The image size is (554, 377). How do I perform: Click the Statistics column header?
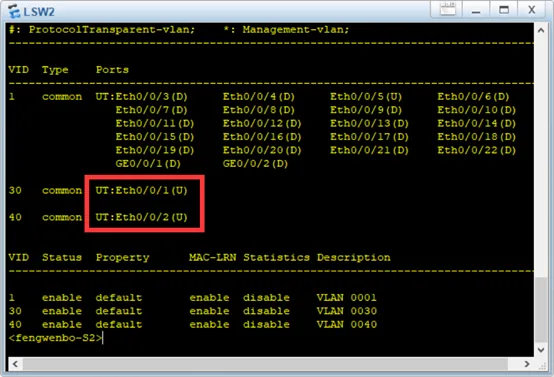point(276,257)
